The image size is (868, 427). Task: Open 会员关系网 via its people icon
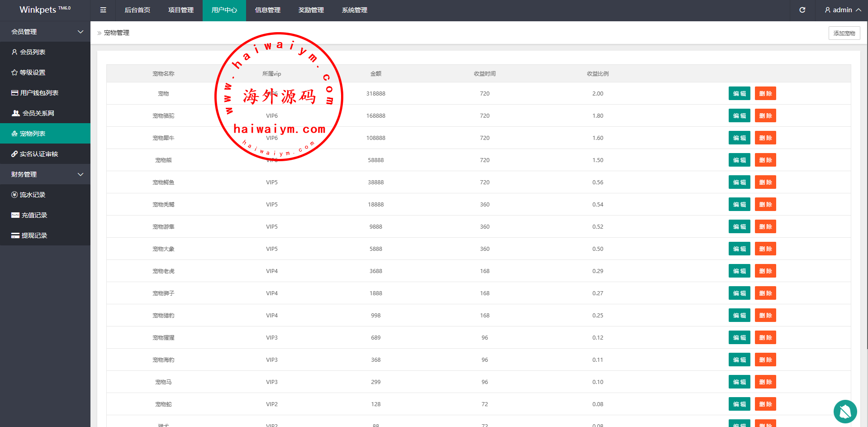[x=16, y=113]
